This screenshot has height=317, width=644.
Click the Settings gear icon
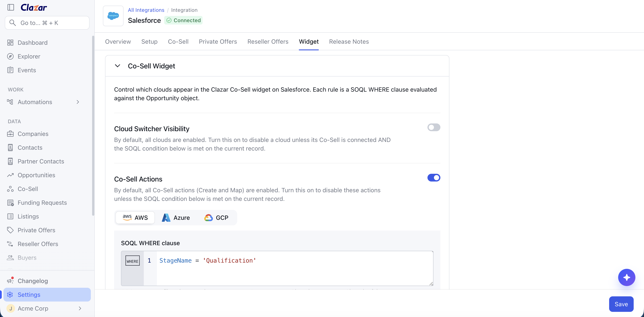pos(10,294)
